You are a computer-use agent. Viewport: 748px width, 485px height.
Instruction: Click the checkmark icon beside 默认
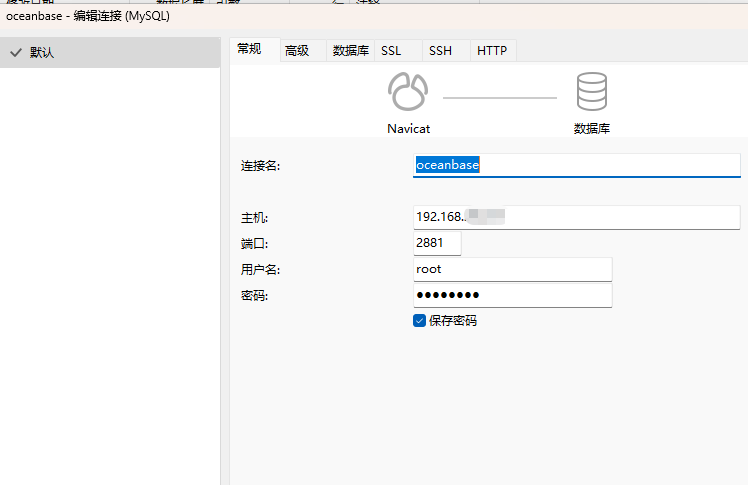[16, 52]
